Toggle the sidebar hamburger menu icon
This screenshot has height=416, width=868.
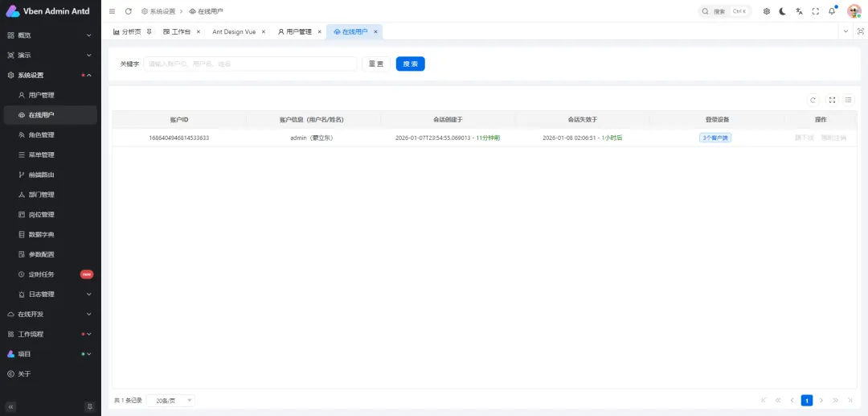point(113,11)
